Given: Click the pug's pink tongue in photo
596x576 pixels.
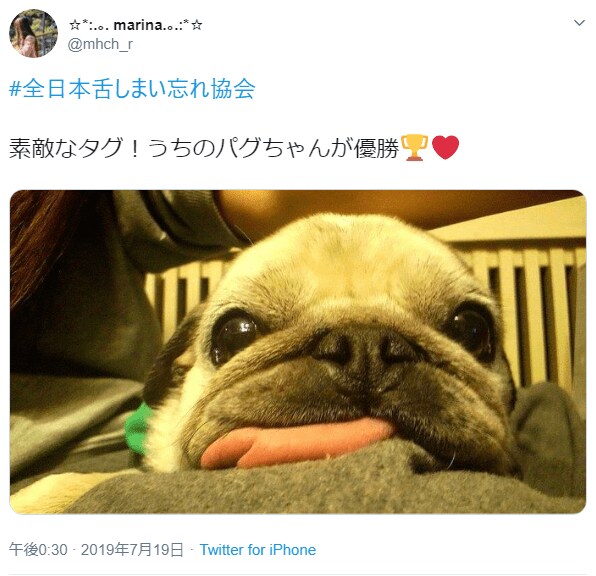Looking at the screenshot, I should pyautogui.click(x=296, y=441).
